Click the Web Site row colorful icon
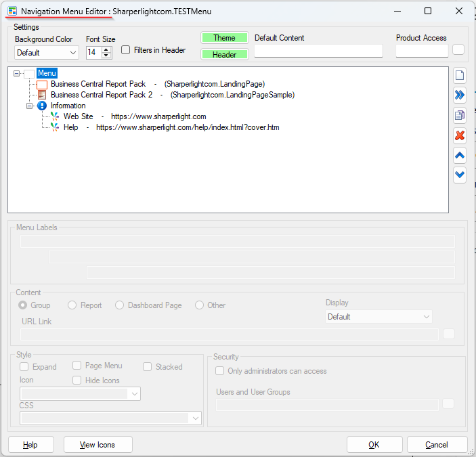 click(55, 116)
